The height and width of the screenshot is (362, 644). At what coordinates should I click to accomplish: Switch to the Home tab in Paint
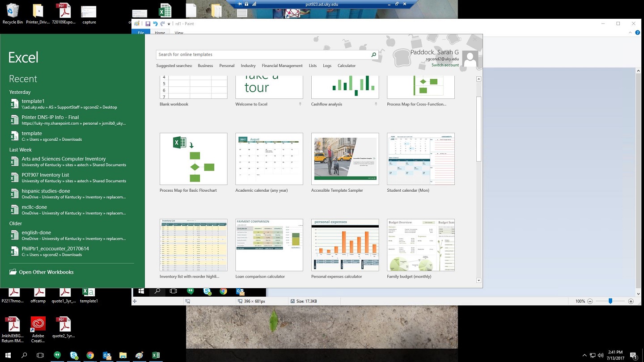(x=160, y=33)
